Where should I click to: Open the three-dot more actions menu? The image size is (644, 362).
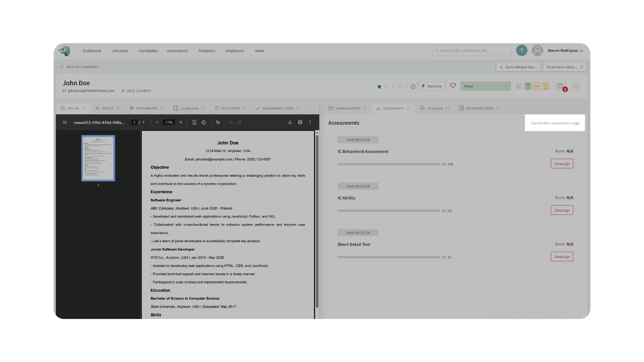pos(576,86)
